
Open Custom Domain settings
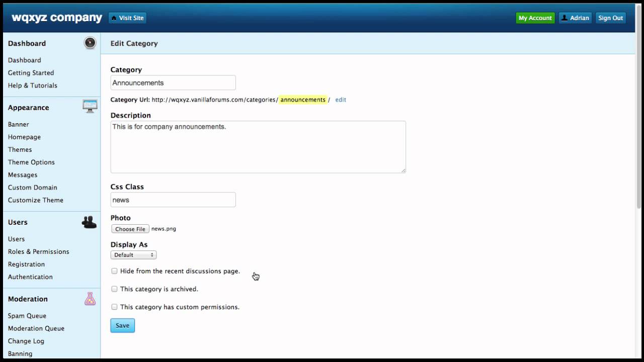point(33,187)
